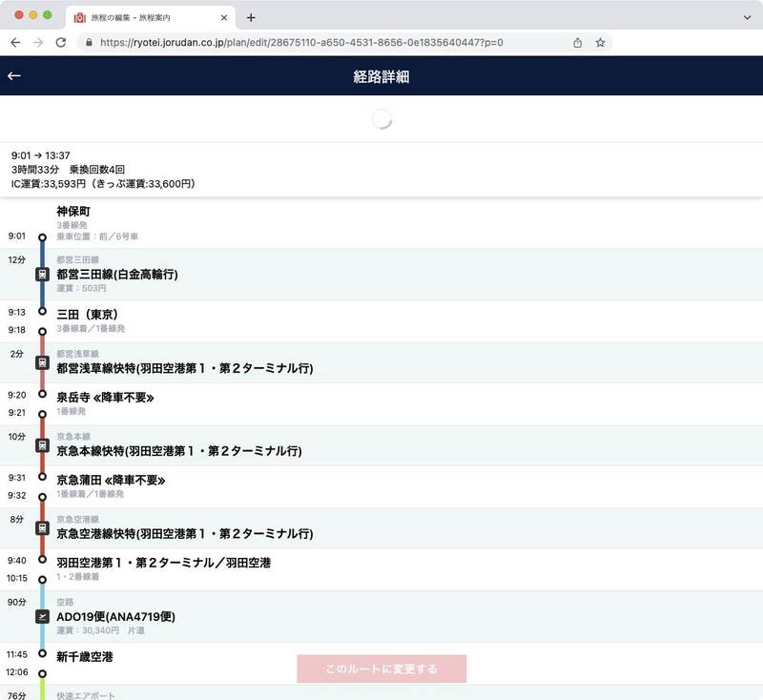Click the 空路 label above ADO19便
The image size is (763, 700).
tap(65, 602)
